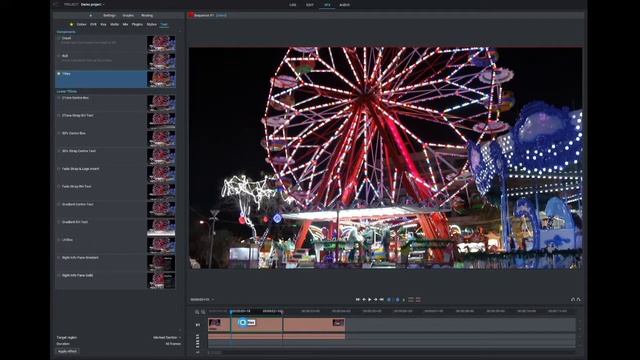This screenshot has height=360, width=640.
Task: Open the add effect plus tab
Action: click(x=91, y=16)
